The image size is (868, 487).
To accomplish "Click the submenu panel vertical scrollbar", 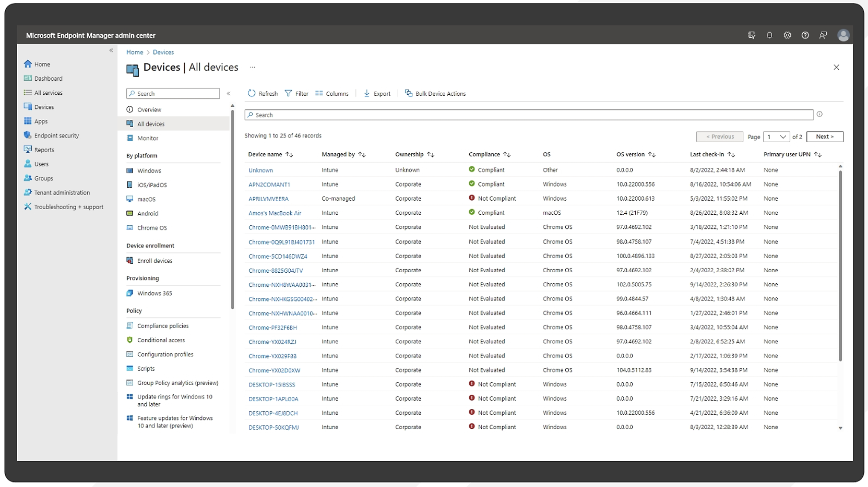I will [x=233, y=209].
